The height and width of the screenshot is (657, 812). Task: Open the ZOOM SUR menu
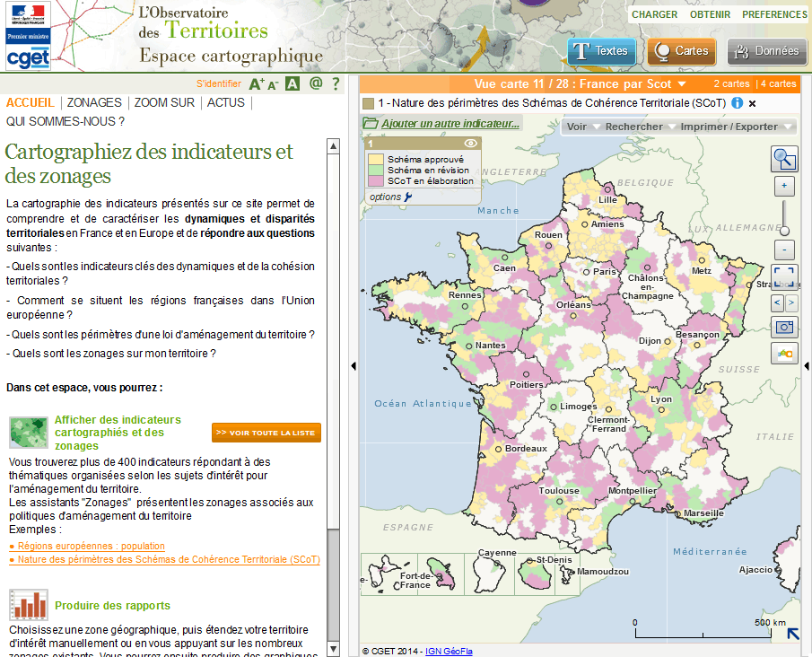pos(165,102)
